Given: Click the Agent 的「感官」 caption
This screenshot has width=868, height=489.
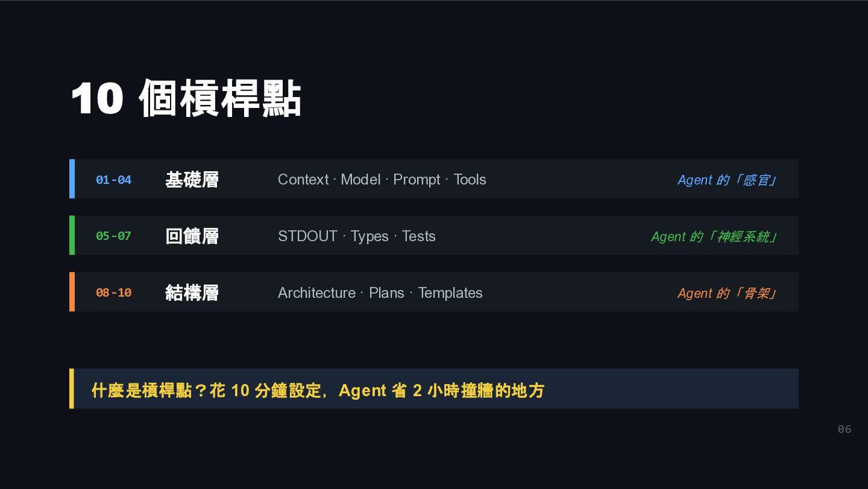Looking at the screenshot, I should (x=727, y=180).
